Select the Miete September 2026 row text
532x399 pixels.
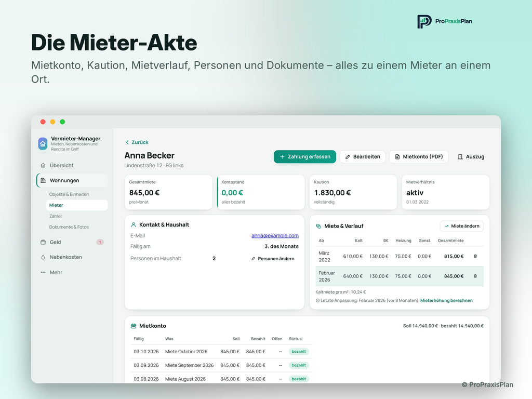click(189, 365)
